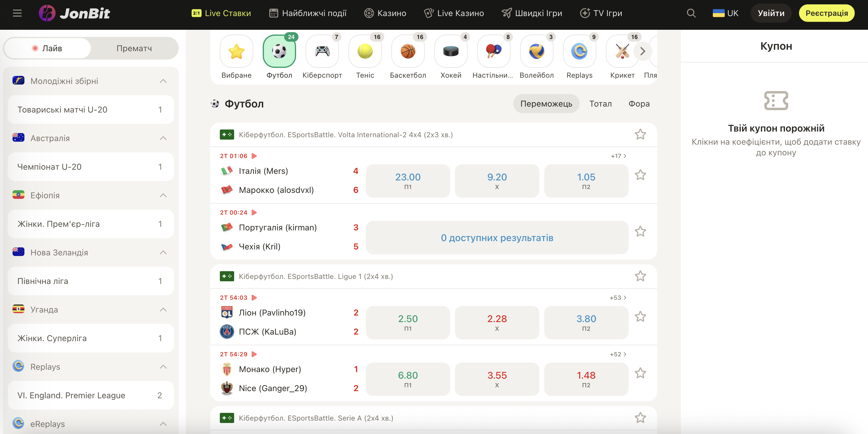Viewport: 868px width, 434px height.
Task: Open Live Казино in top navigation
Action: tap(454, 13)
